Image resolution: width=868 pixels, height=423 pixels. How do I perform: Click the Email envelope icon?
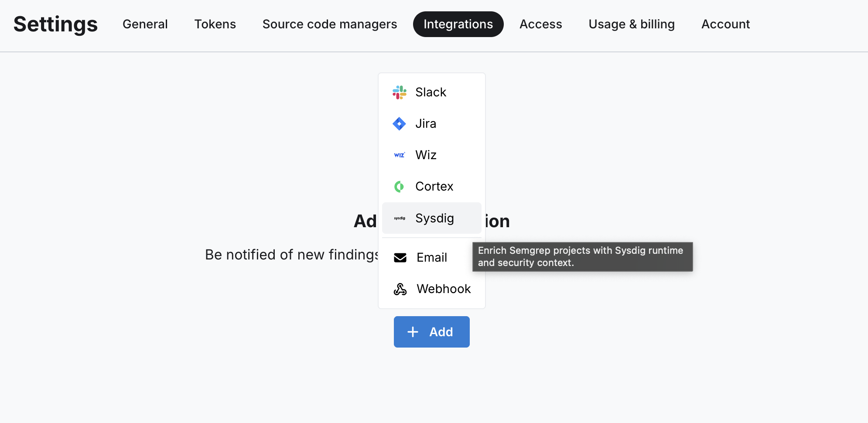tap(400, 257)
